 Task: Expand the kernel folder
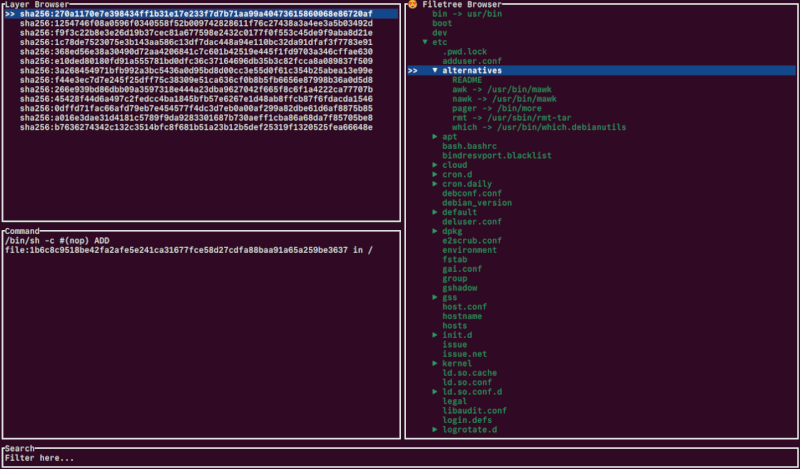(435, 363)
